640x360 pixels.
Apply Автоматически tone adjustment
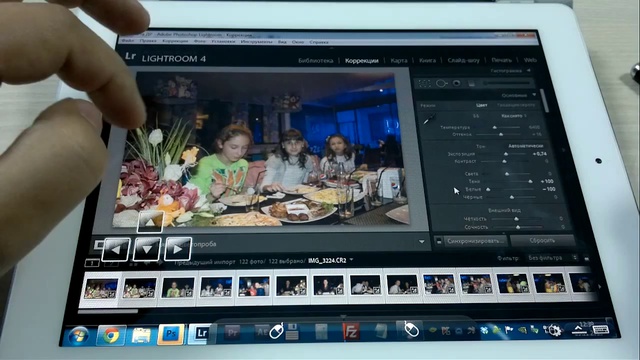coord(526,146)
